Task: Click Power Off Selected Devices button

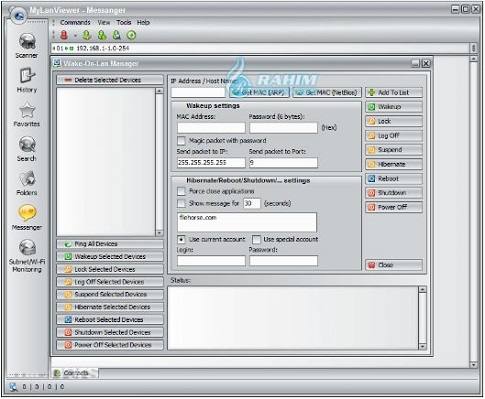Action: pyautogui.click(x=110, y=345)
